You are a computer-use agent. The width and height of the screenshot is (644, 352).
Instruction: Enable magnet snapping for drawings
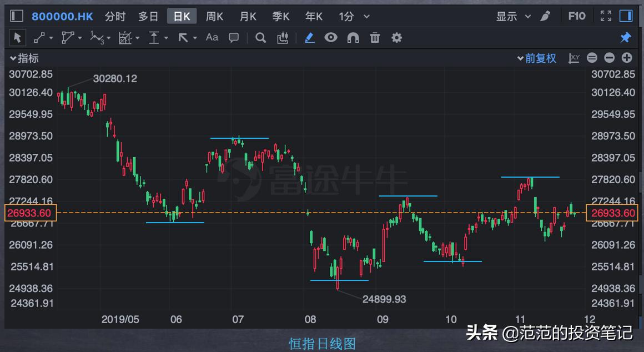353,38
